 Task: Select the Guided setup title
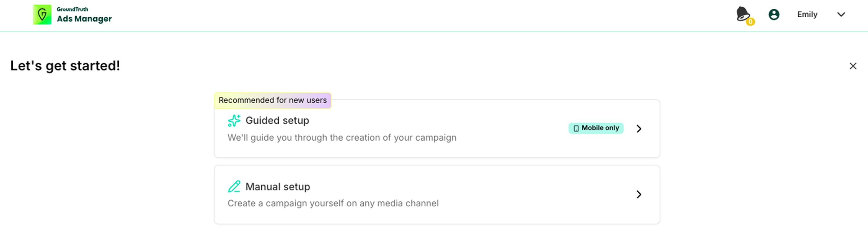tap(277, 121)
